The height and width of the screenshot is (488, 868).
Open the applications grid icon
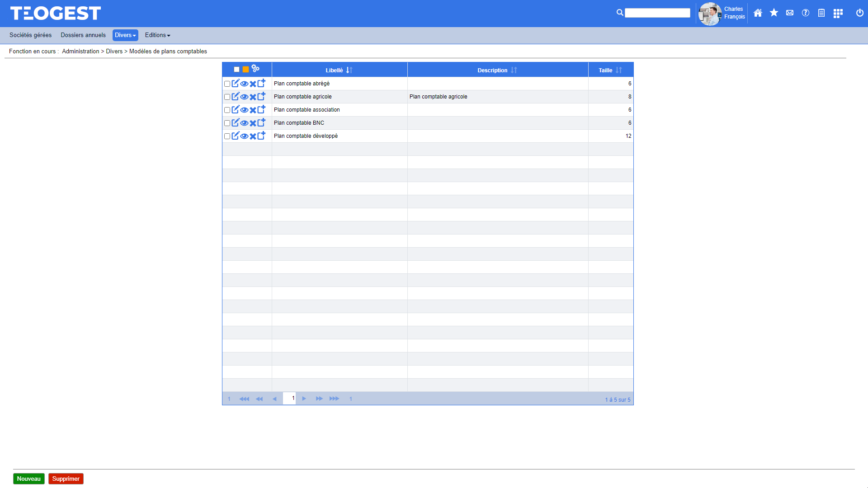point(838,13)
